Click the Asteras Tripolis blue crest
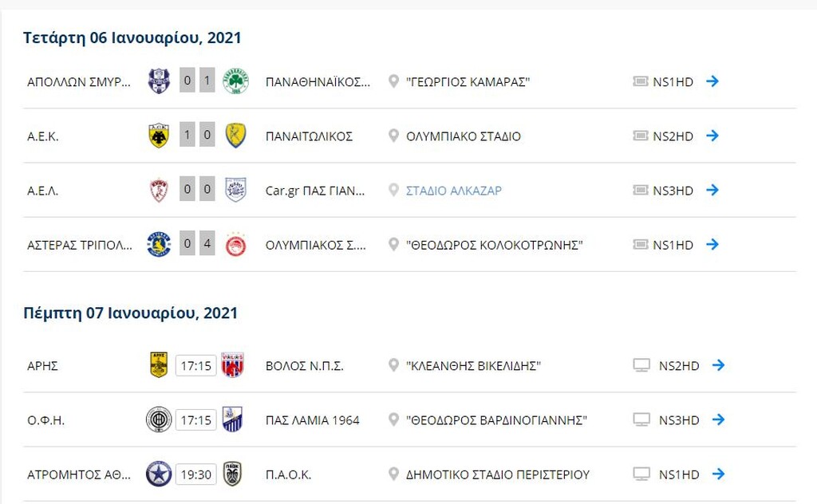This screenshot has width=817, height=504. click(x=159, y=245)
